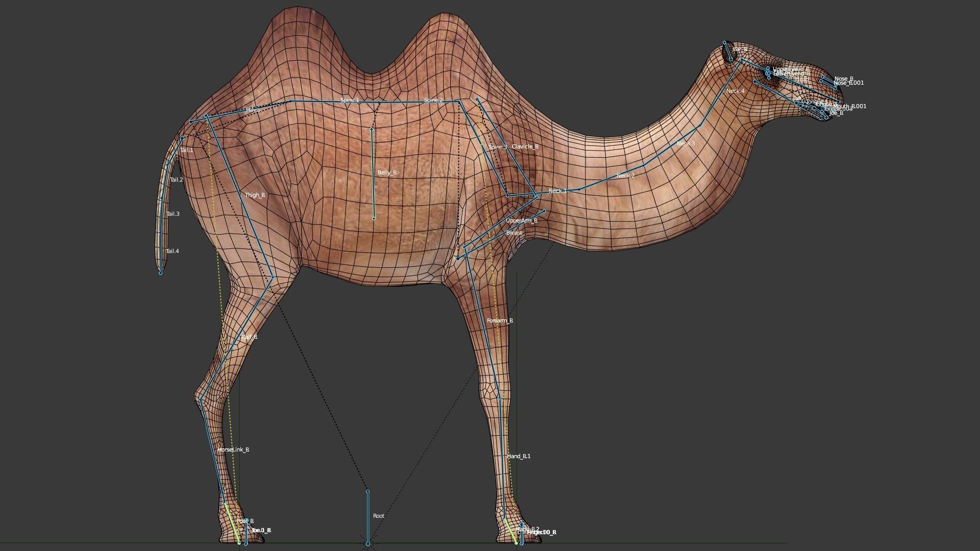The height and width of the screenshot is (551, 980).
Task: Select the Spine.2 bone label
Action: [434, 101]
